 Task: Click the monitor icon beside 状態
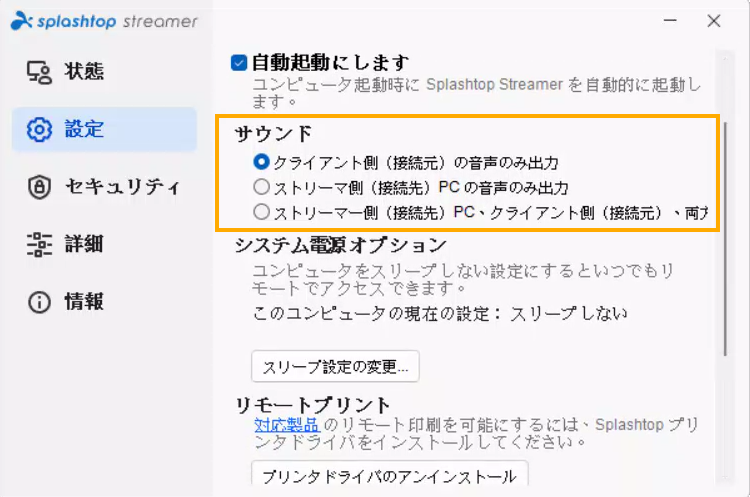[x=39, y=72]
